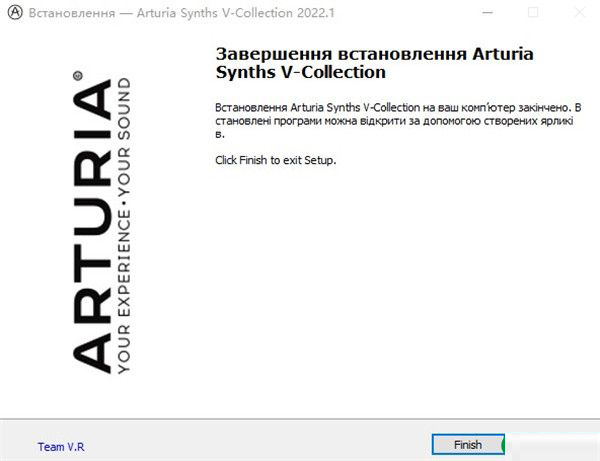Image resolution: width=600 pixels, height=461 pixels.
Task: Click the paragraph starting "Встановлення Arturia Synths V-Collection на ваш"
Action: coord(398,121)
